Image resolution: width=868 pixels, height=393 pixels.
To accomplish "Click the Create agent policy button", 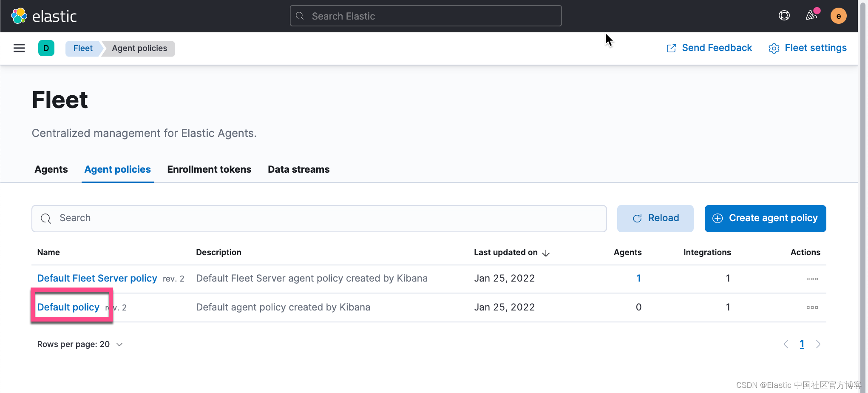I will tap(765, 218).
